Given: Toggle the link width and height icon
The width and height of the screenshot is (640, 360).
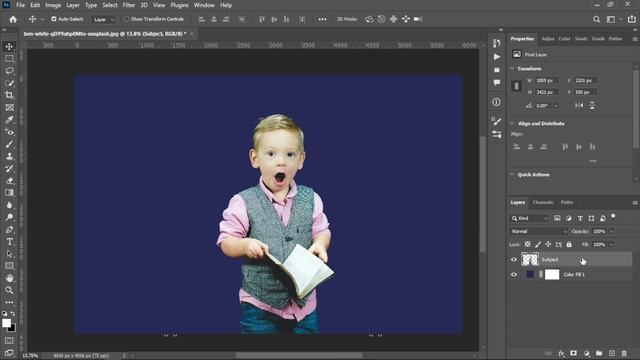Looking at the screenshot, I should click(x=516, y=86).
